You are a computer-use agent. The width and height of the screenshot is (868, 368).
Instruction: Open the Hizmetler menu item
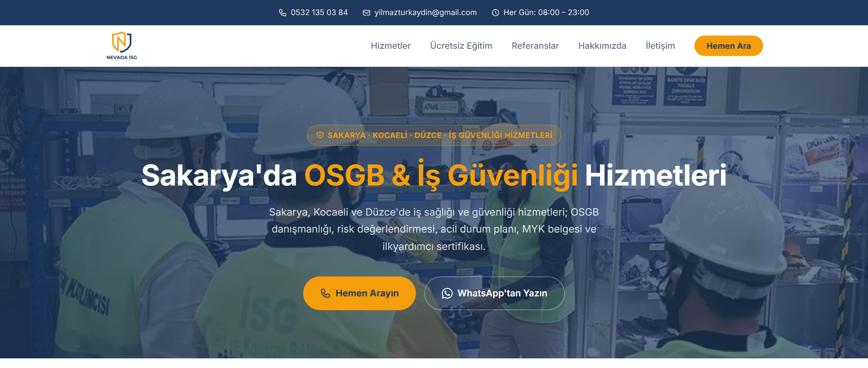[x=391, y=46]
